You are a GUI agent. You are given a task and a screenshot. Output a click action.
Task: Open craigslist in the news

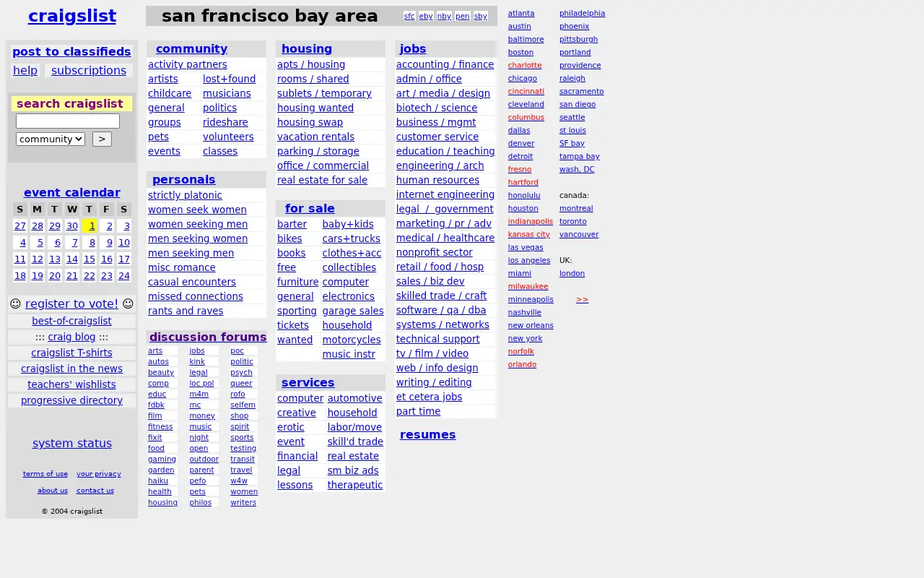[x=71, y=368]
